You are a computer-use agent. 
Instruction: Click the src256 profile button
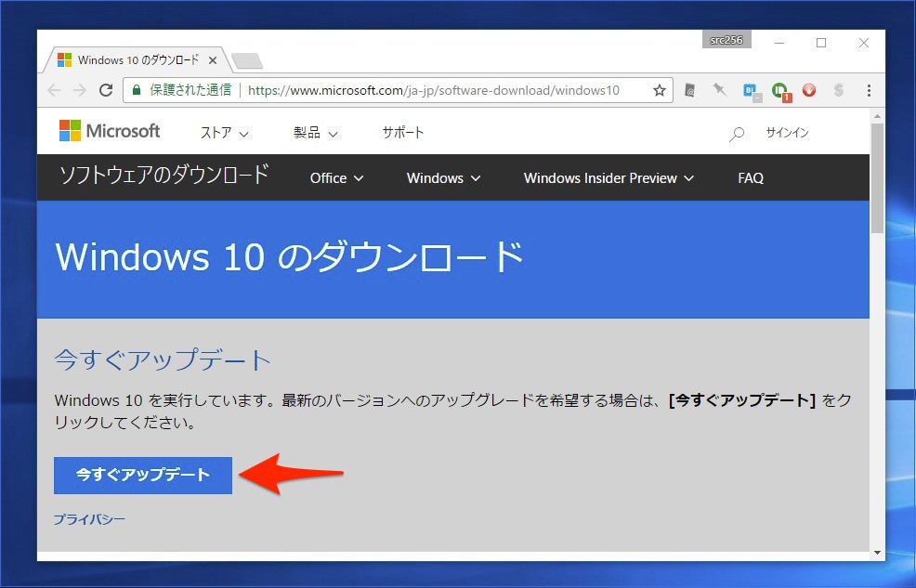click(x=726, y=40)
